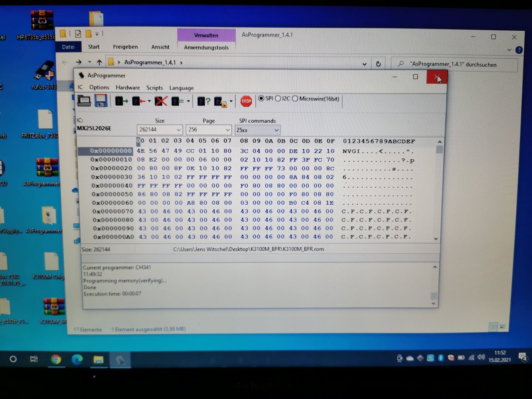Viewport: 532px width, 399px height.
Task: Open a file in AsProgrammer toolbar
Action: (x=84, y=100)
